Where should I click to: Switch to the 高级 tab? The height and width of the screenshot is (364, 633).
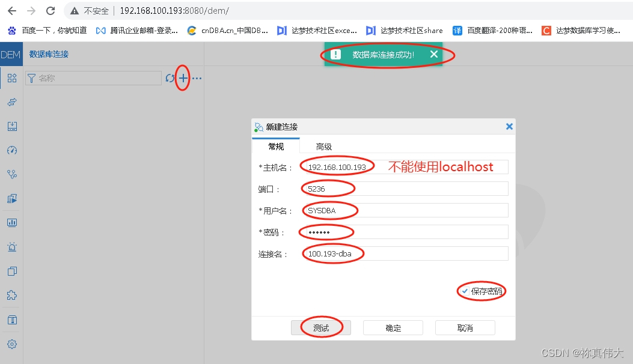click(324, 147)
